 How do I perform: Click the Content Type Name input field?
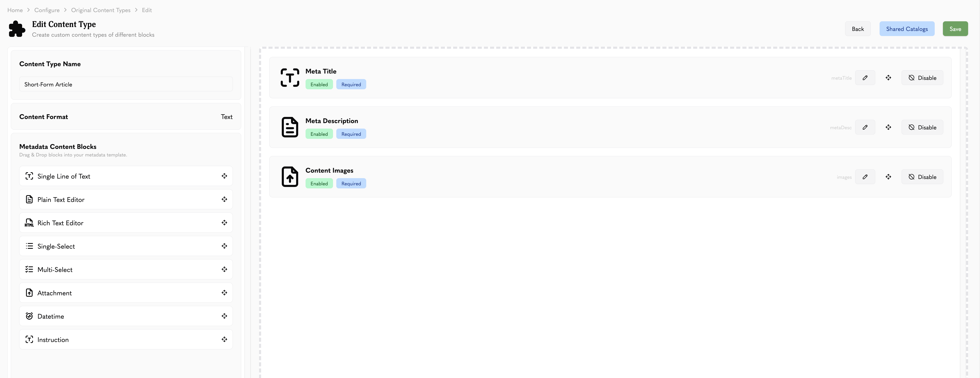pos(126,84)
